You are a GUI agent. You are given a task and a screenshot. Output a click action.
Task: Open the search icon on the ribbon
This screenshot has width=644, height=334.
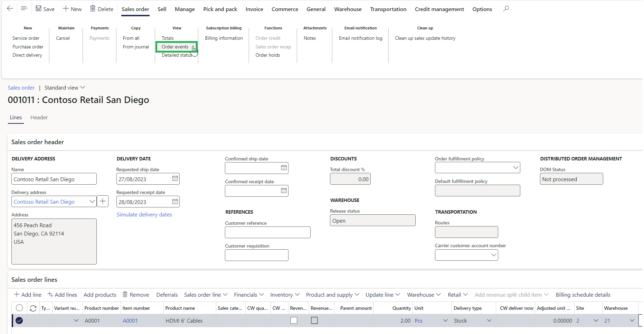[505, 8]
